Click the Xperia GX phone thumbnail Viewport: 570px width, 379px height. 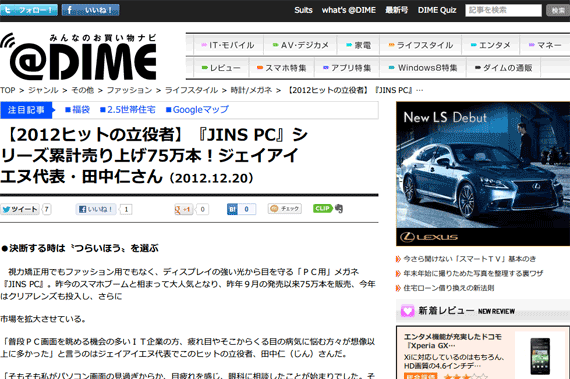tap(540, 356)
